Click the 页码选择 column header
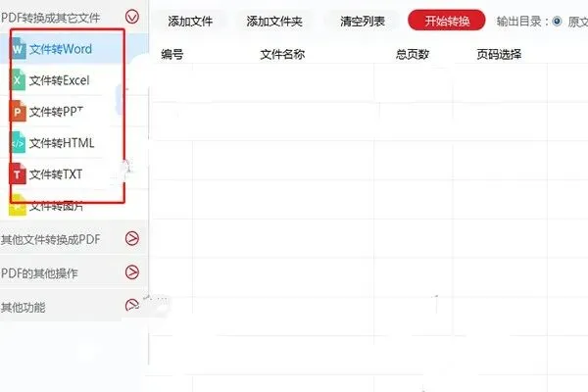Screen dimensions: 588x392 [x=499, y=55]
